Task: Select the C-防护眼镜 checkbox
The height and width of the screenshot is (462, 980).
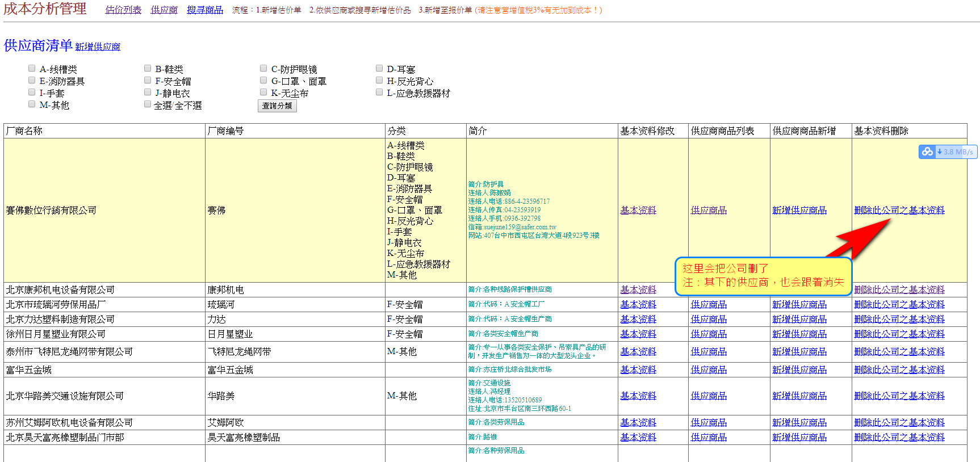Action: coord(263,69)
